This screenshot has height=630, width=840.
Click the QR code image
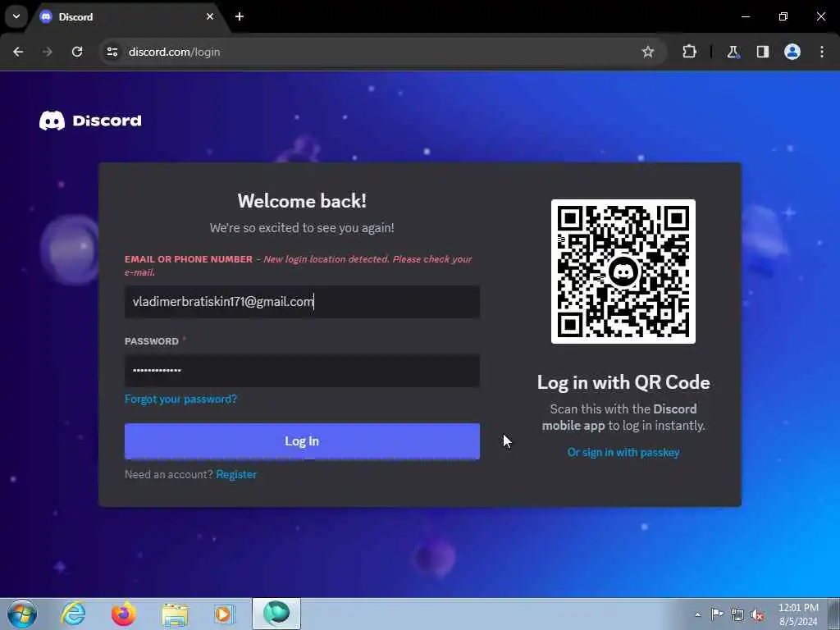[623, 272]
